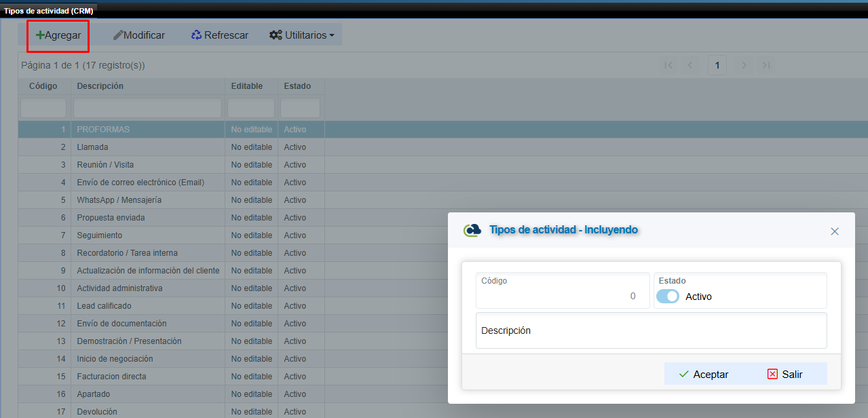Sort by the Código column header

43,86
